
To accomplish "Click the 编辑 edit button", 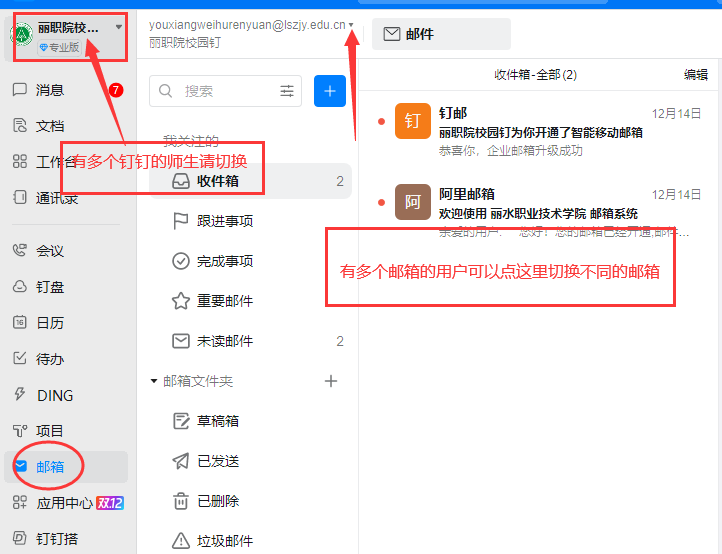I will [x=695, y=75].
